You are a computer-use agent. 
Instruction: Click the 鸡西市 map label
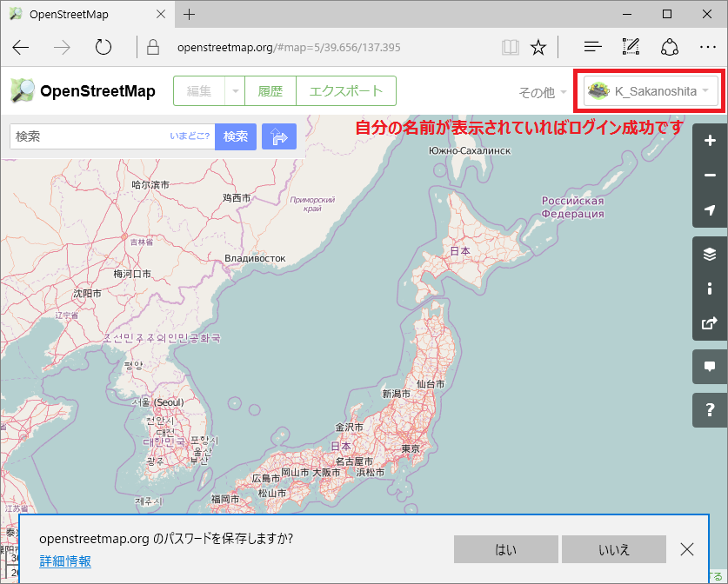[x=237, y=198]
